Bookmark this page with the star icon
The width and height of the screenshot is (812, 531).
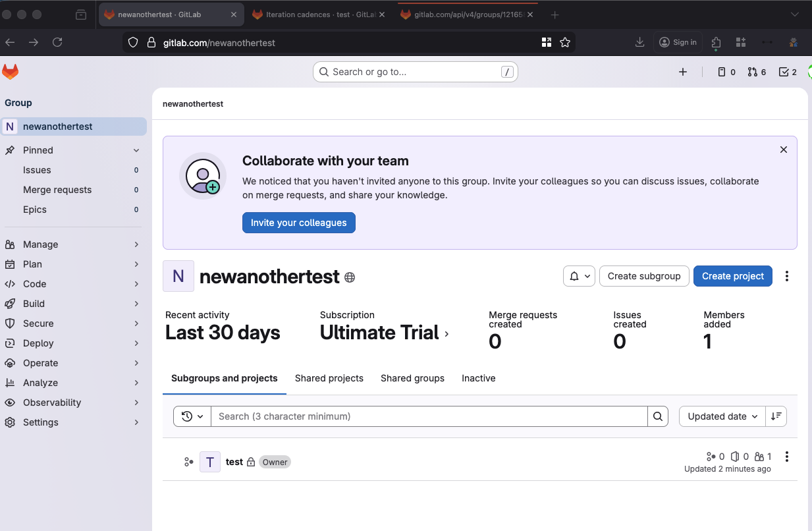click(x=564, y=42)
